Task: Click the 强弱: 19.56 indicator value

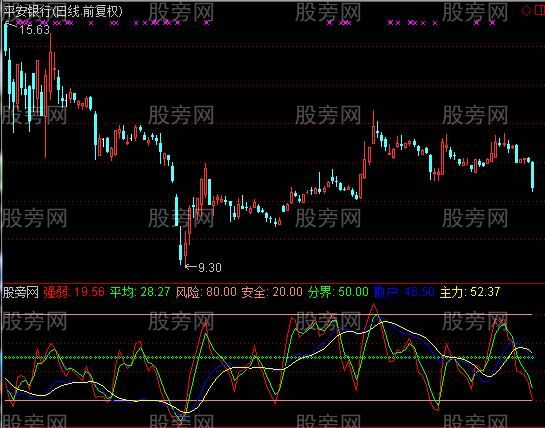Action: 74,292
